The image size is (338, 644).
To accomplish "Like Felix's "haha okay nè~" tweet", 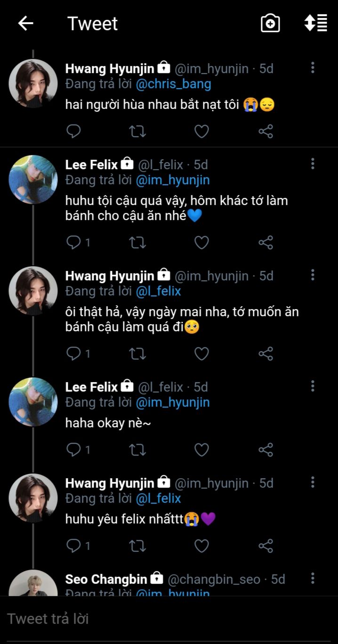I will (x=201, y=450).
